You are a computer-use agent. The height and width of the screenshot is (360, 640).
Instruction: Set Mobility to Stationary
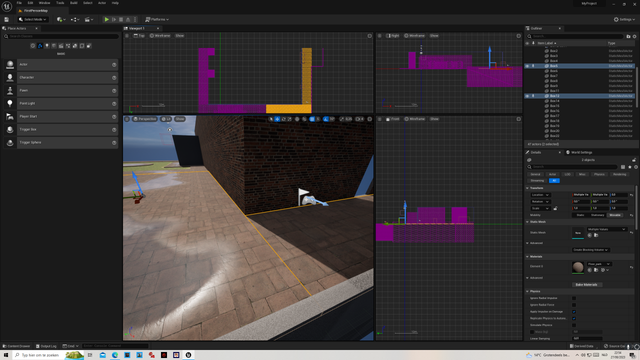click(x=598, y=215)
